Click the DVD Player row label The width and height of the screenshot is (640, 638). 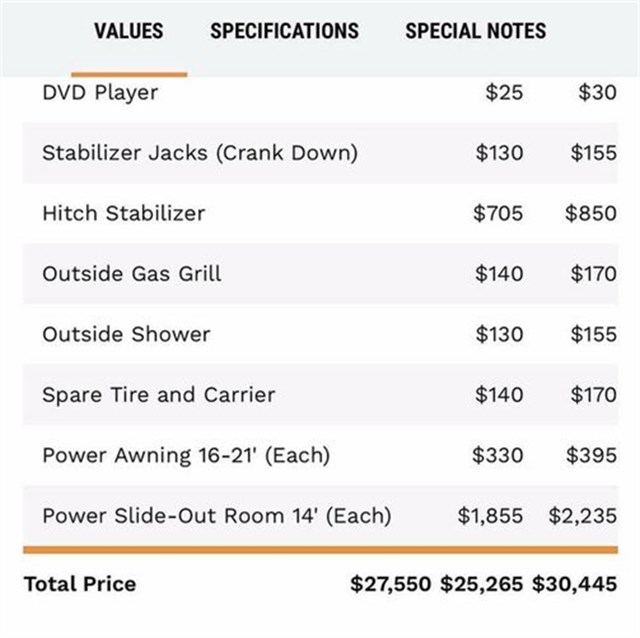coord(100,93)
